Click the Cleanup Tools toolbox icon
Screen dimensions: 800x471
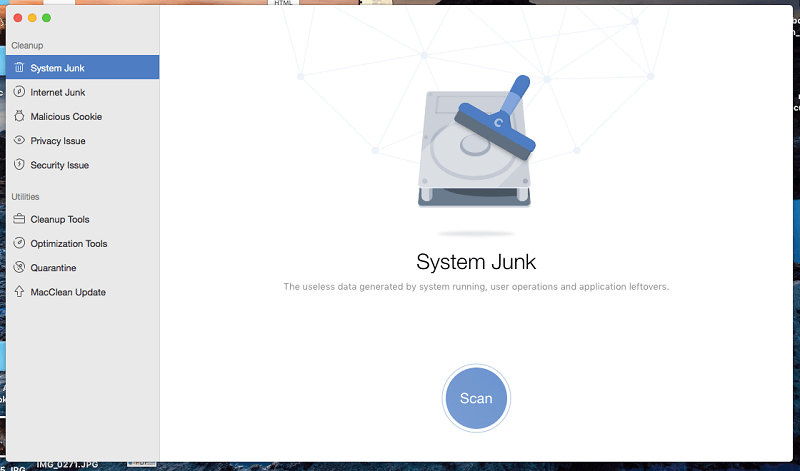[19, 219]
